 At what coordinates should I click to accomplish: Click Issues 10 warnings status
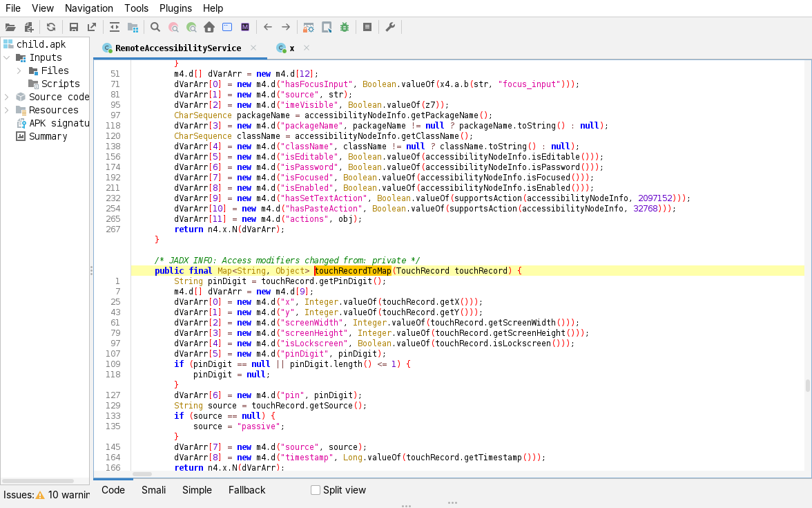[47, 495]
